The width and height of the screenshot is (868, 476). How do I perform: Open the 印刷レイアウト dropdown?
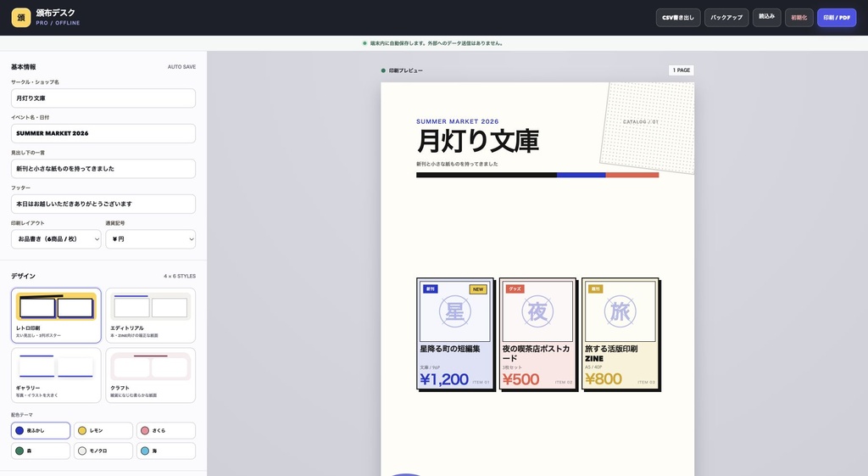56,238
